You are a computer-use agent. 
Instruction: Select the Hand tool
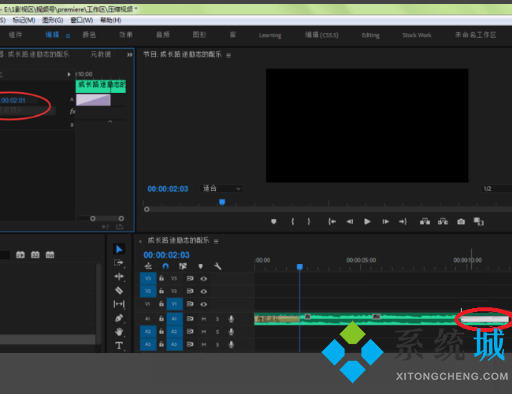coord(119,332)
